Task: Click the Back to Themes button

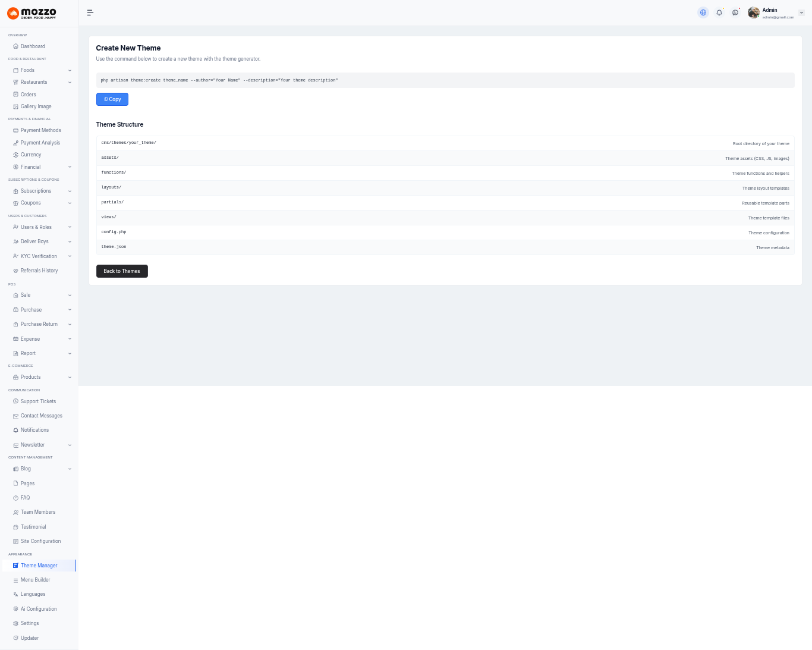Action: tap(122, 271)
